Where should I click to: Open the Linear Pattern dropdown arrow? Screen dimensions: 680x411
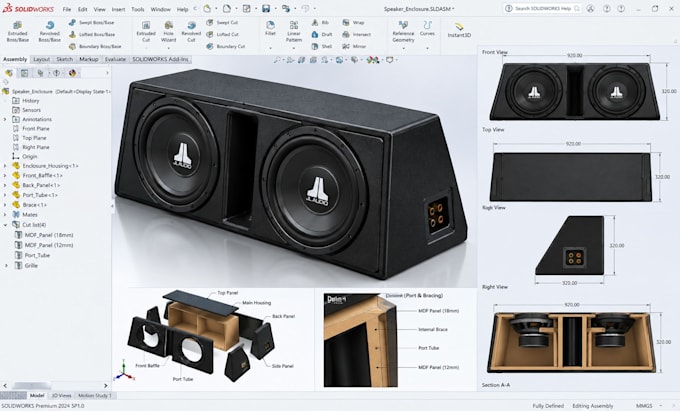294,48
